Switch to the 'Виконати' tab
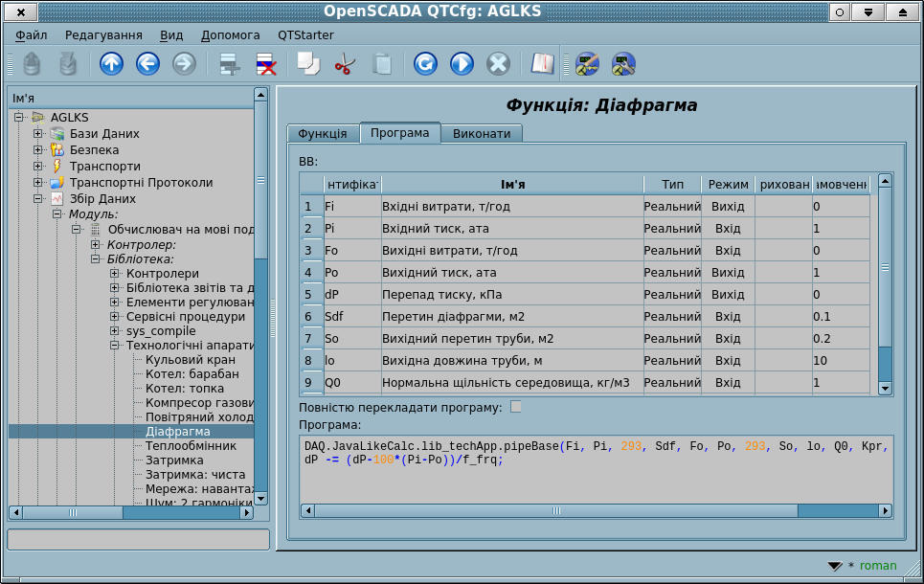The width and height of the screenshot is (924, 584). [482, 133]
